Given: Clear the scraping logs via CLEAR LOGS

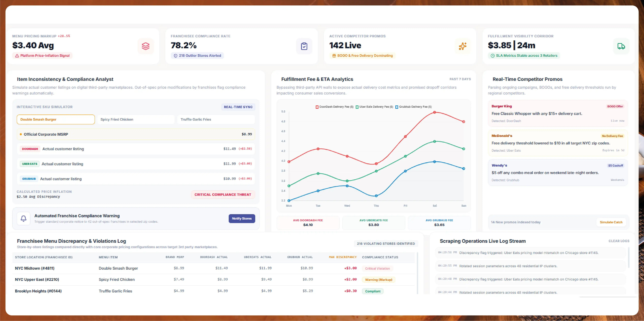Looking at the screenshot, I should pos(619,241).
